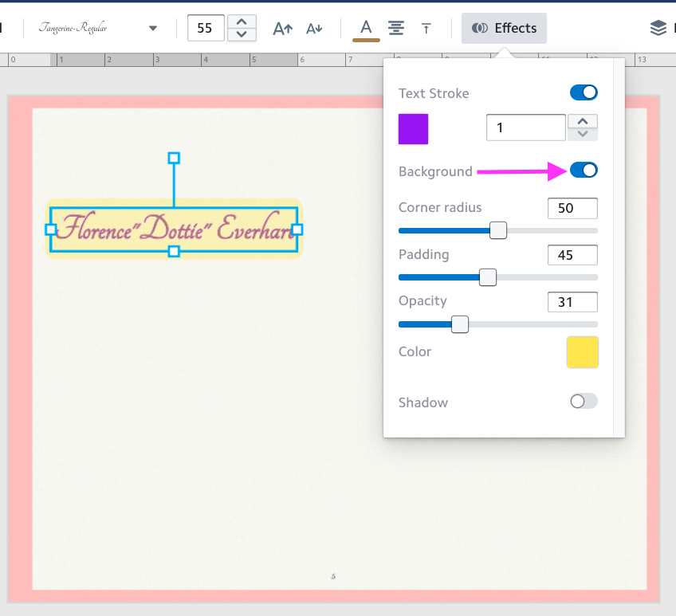Enable the Shadow toggle
The image size is (676, 616).
(584, 402)
